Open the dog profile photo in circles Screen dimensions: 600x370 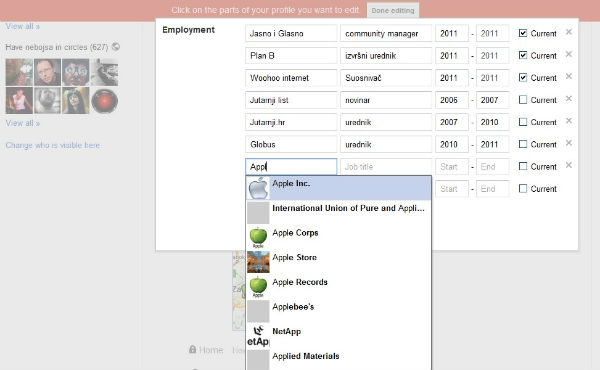point(47,101)
